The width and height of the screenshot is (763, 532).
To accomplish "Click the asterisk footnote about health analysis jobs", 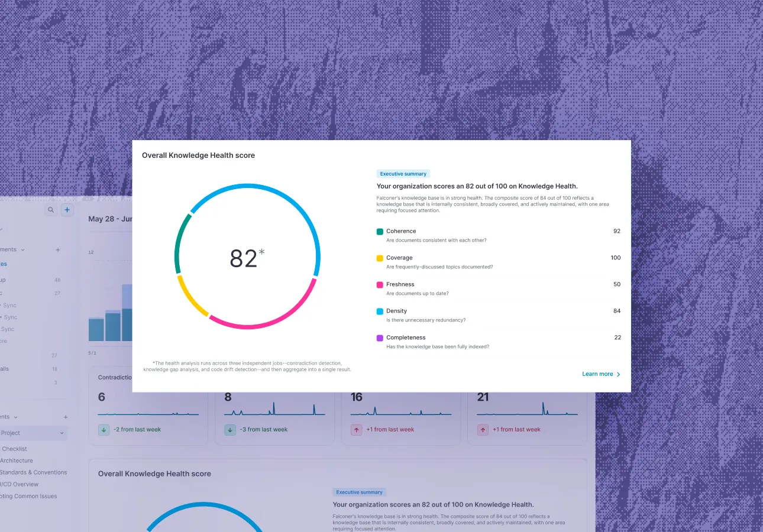I will pyautogui.click(x=247, y=366).
